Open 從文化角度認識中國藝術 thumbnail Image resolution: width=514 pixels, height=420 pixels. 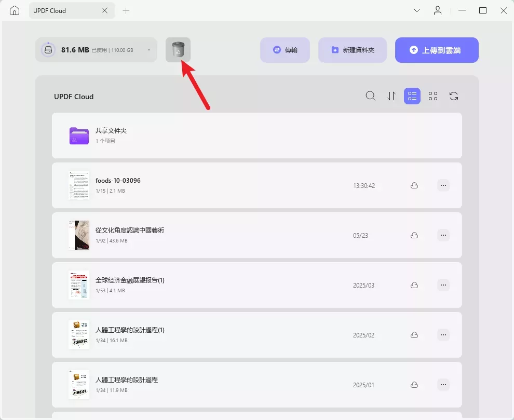79,235
